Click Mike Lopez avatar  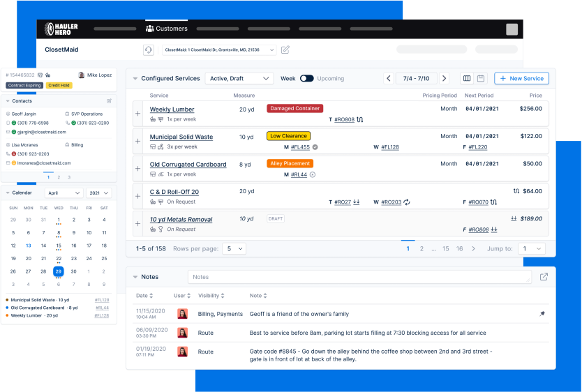[x=81, y=75]
